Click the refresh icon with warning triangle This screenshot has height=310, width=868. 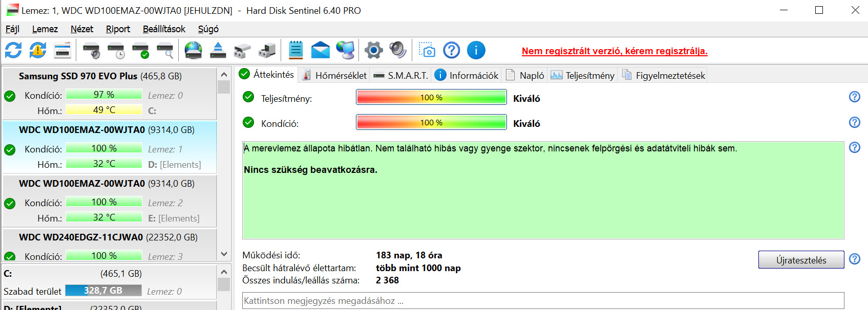click(37, 50)
